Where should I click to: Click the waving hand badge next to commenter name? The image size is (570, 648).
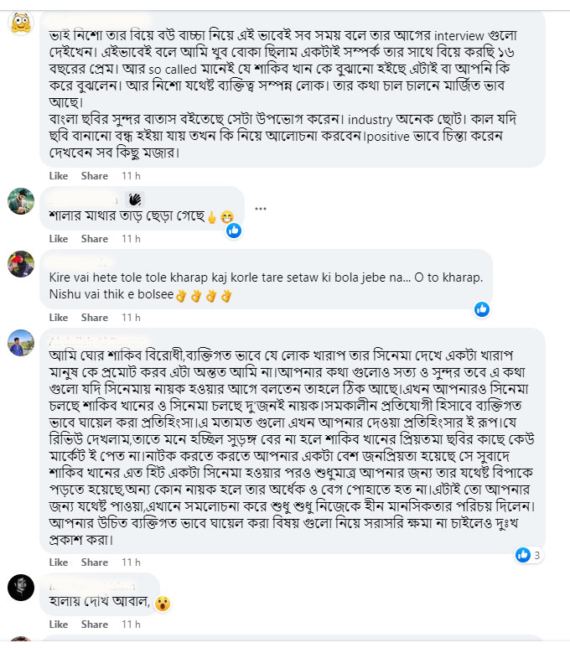click(135, 200)
